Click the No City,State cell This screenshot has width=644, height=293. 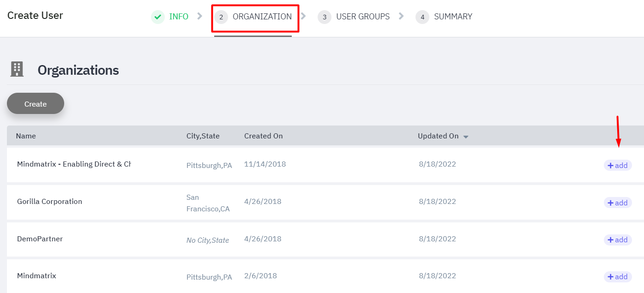pyautogui.click(x=208, y=240)
